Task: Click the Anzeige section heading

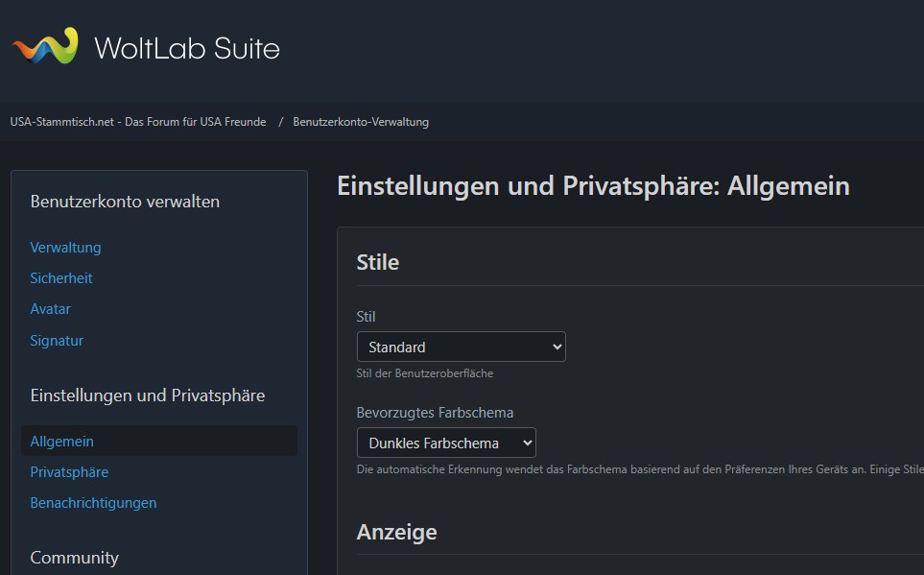Action: pos(396,532)
